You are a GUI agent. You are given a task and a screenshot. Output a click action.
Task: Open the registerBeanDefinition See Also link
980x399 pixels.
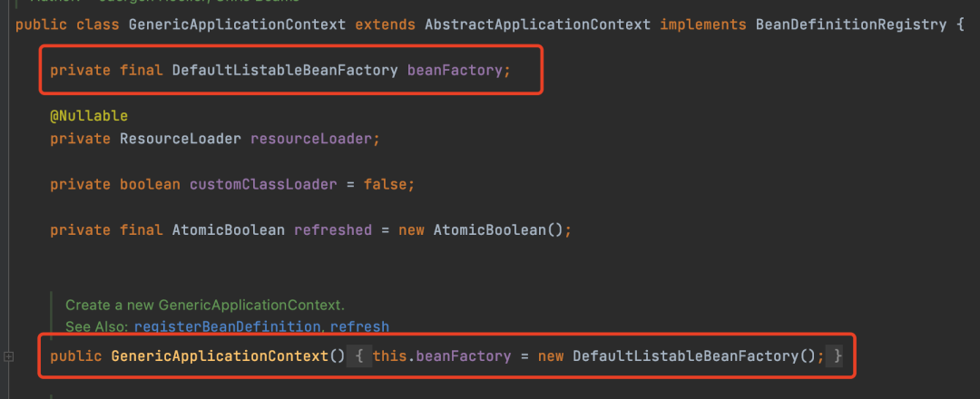click(x=227, y=326)
